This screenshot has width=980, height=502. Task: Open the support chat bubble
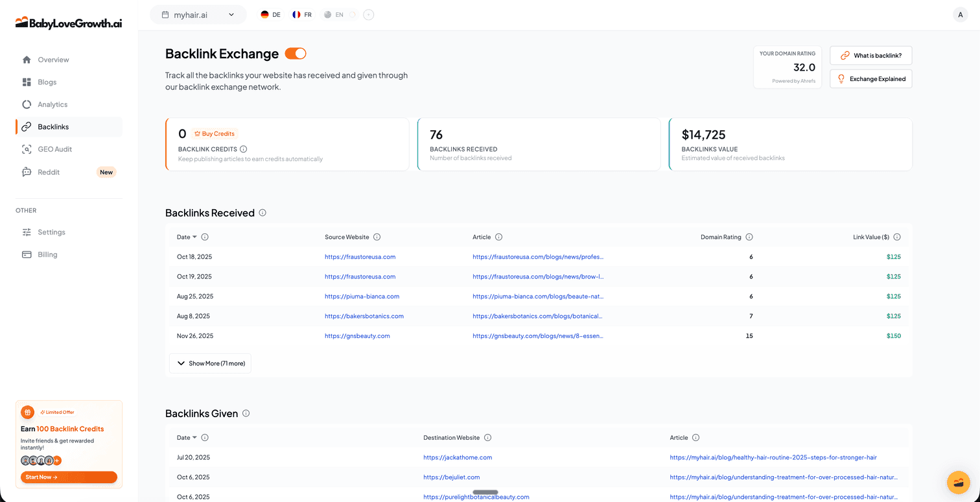(959, 482)
